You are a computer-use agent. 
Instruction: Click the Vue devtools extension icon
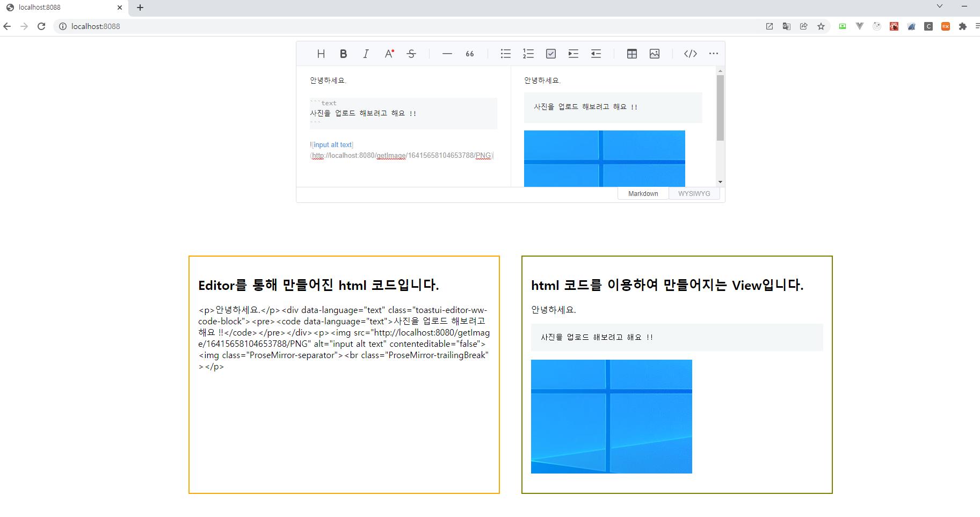click(x=860, y=26)
